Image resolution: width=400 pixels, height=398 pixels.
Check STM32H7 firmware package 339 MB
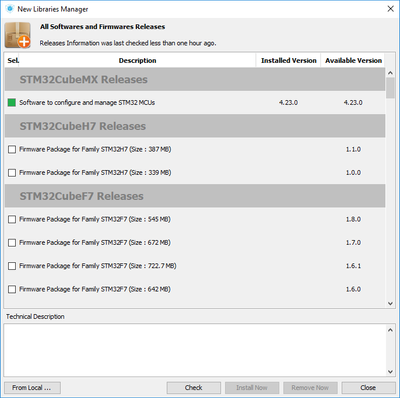tap(12, 173)
